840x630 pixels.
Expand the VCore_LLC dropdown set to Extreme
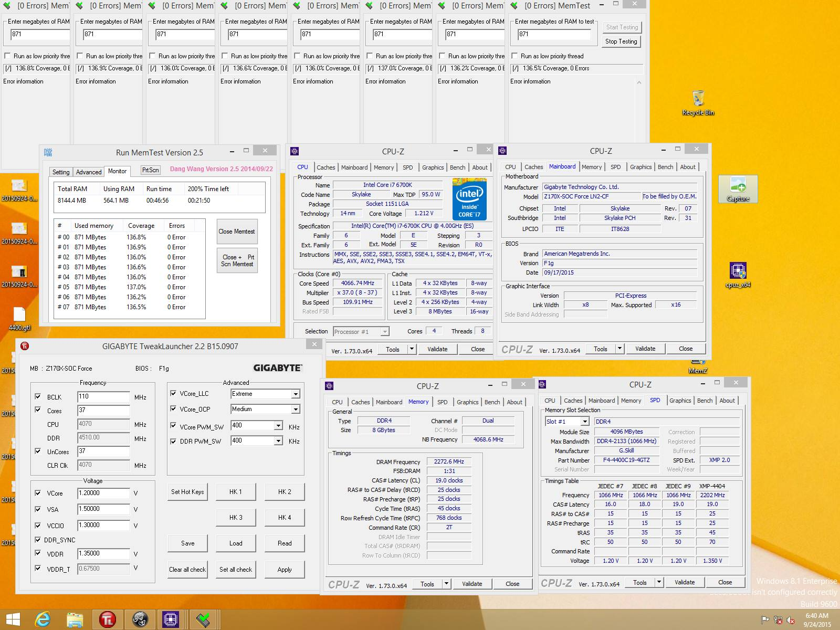(x=296, y=394)
